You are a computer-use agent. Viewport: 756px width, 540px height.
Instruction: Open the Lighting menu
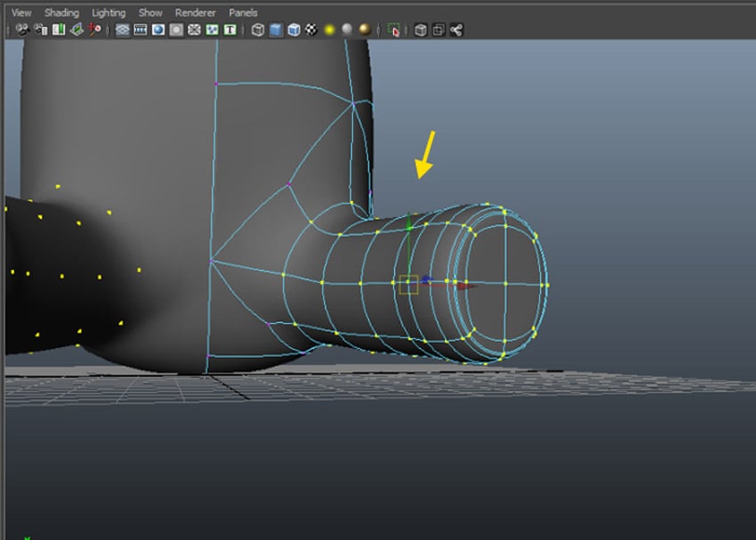click(109, 12)
